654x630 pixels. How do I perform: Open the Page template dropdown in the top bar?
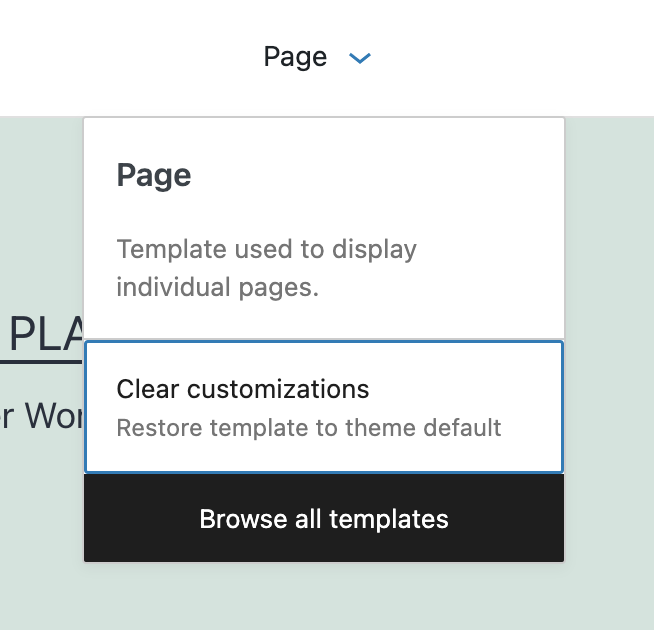pyautogui.click(x=296, y=57)
